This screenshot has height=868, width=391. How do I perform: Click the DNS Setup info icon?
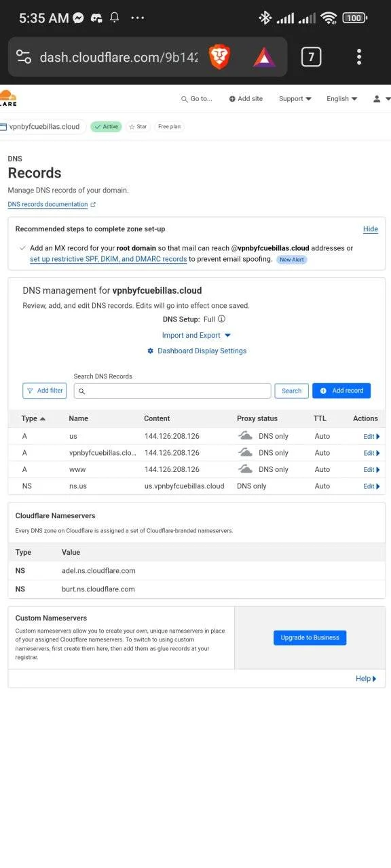pos(221,319)
